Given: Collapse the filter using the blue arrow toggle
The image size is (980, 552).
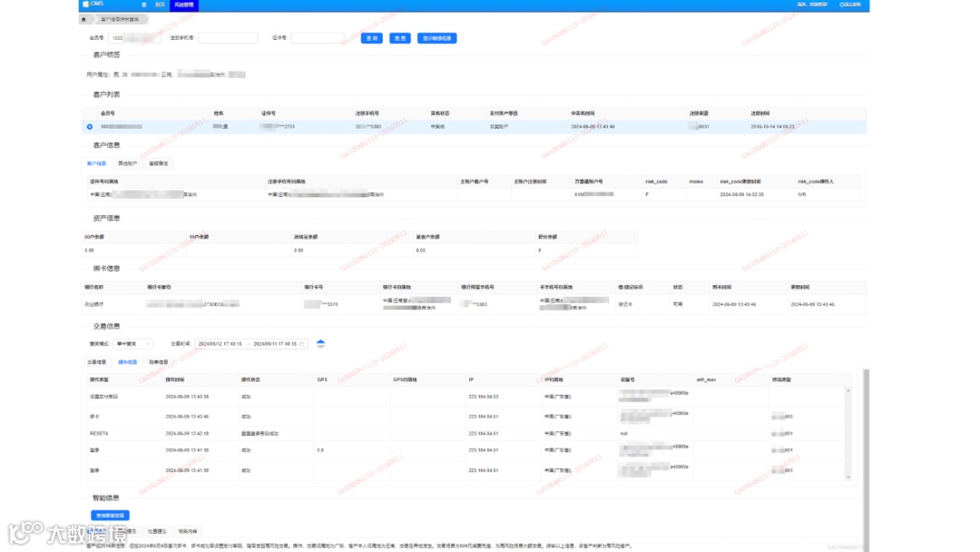Looking at the screenshot, I should coord(320,343).
